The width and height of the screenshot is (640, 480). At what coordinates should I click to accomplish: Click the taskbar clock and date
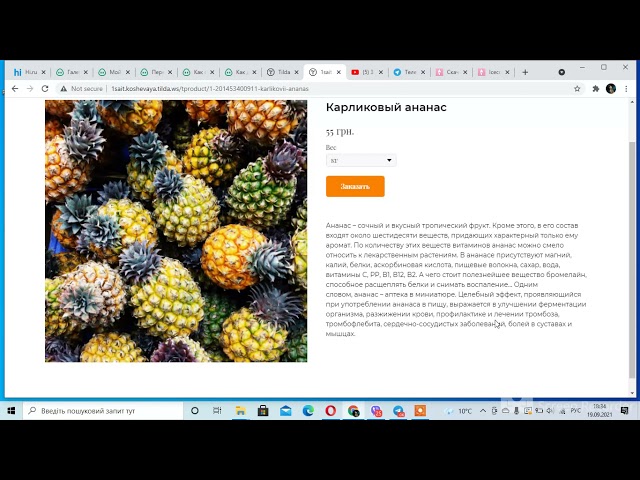coord(600,411)
